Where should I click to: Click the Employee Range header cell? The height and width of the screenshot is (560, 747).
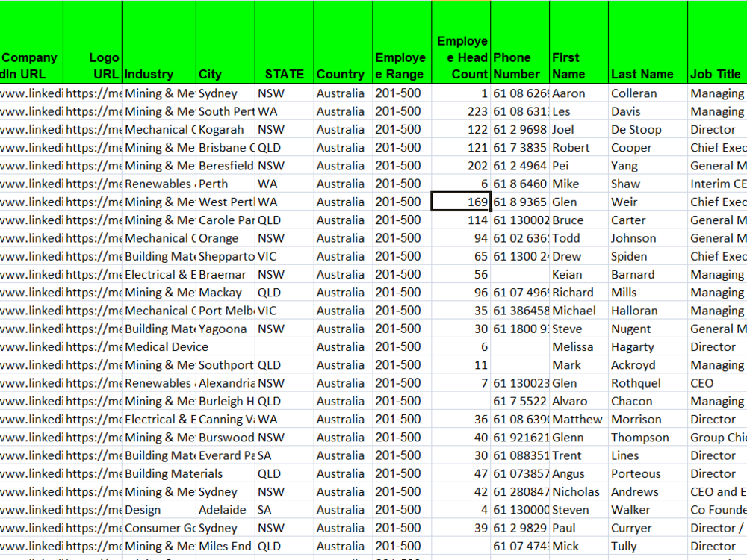pos(402,43)
